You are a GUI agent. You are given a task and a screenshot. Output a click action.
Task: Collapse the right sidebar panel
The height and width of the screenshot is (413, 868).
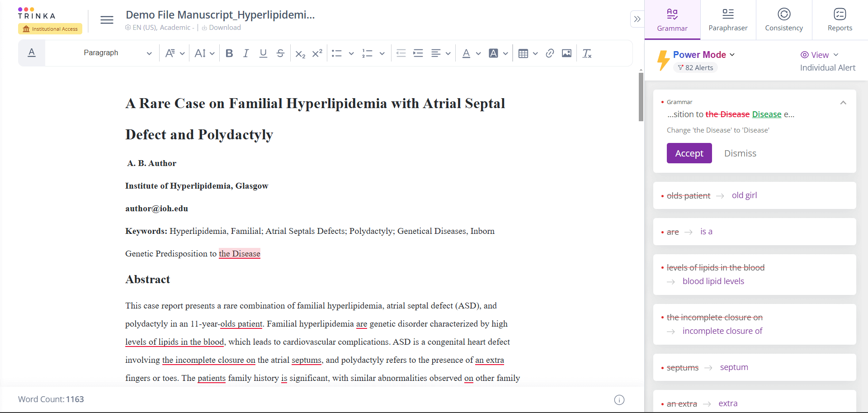click(x=637, y=19)
